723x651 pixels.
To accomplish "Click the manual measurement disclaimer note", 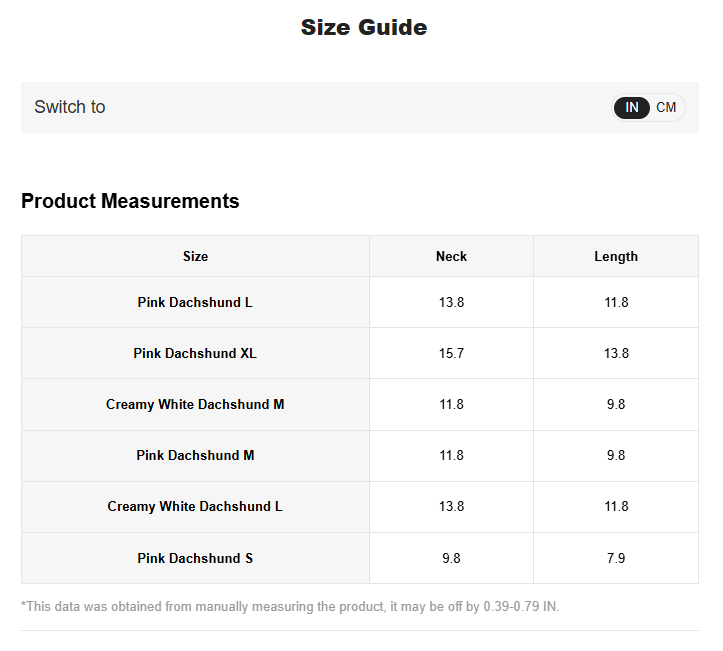I will 290,606.
